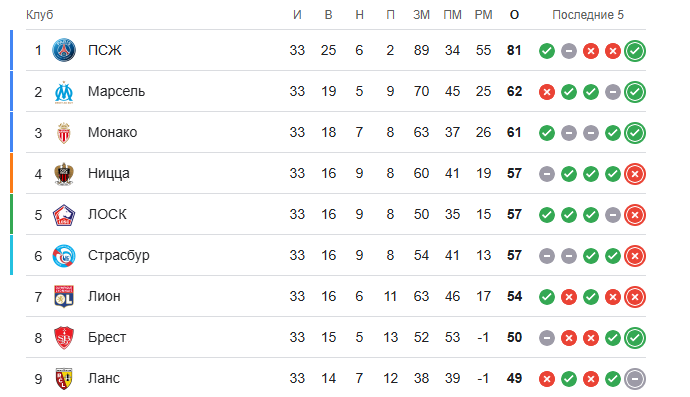Open the Страсбур team link
690x397 pixels.
119,255
